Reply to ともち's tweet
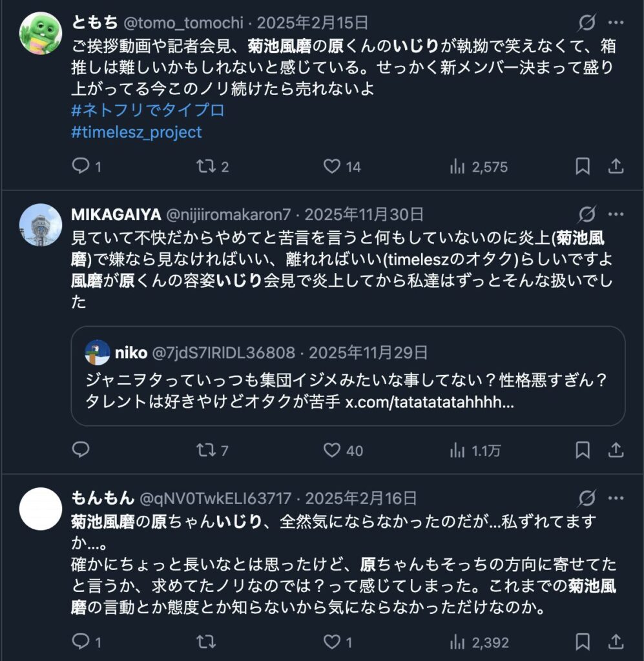This screenshot has height=661, width=644. tap(81, 167)
